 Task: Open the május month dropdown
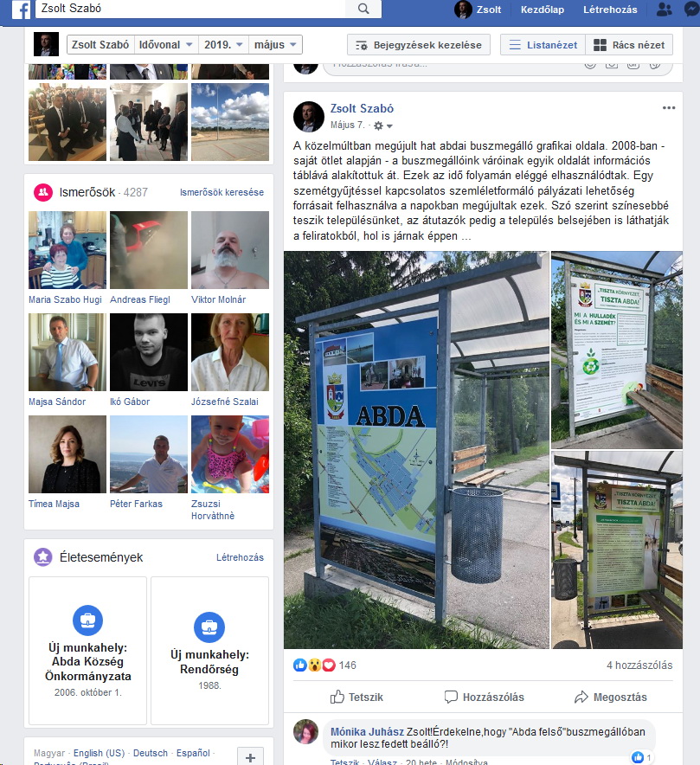275,45
